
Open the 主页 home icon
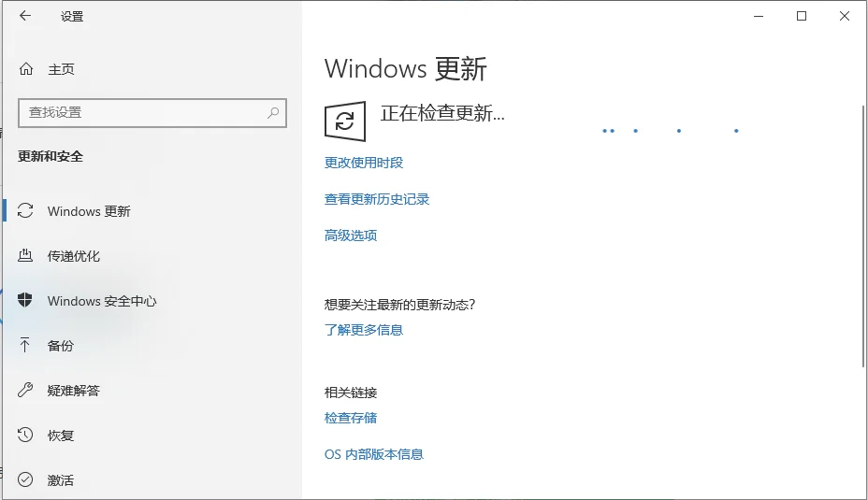[26, 69]
